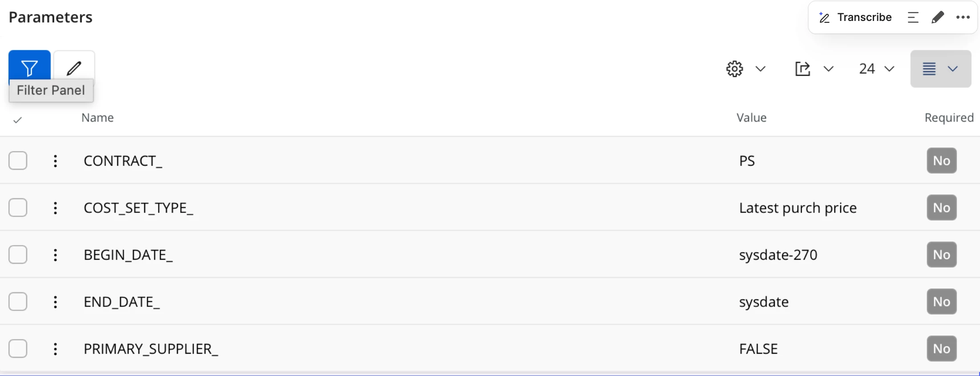
Task: Expand the list view density dropdown
Action: (952, 69)
